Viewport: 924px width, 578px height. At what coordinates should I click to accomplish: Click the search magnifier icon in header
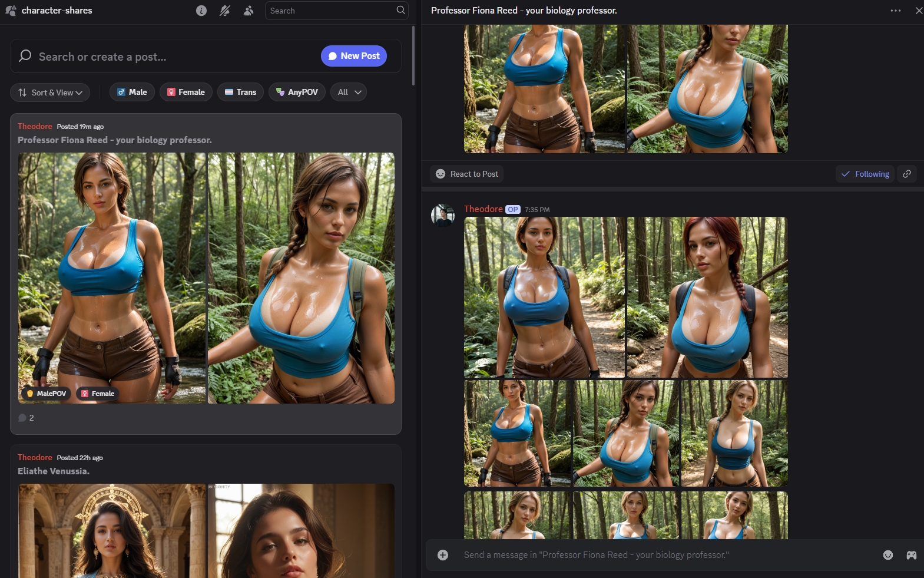tap(400, 10)
